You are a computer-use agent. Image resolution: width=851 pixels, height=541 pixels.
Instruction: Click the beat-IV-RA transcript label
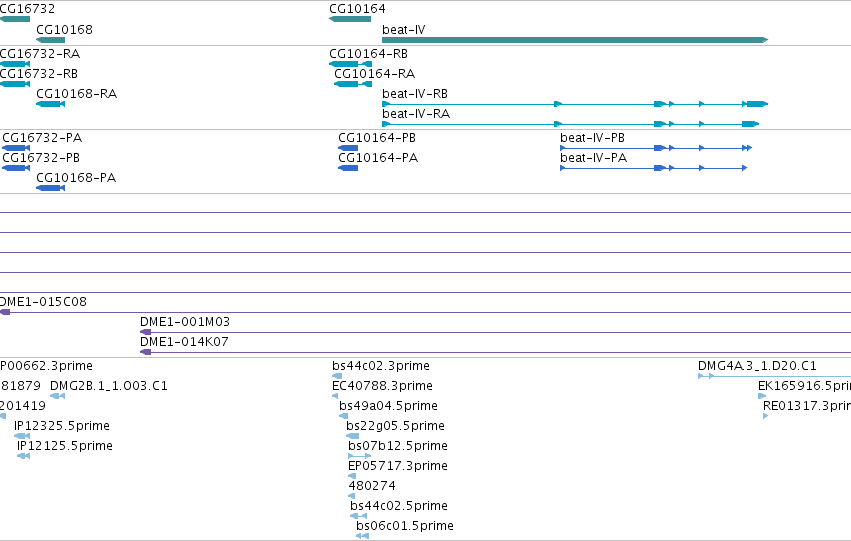click(416, 113)
